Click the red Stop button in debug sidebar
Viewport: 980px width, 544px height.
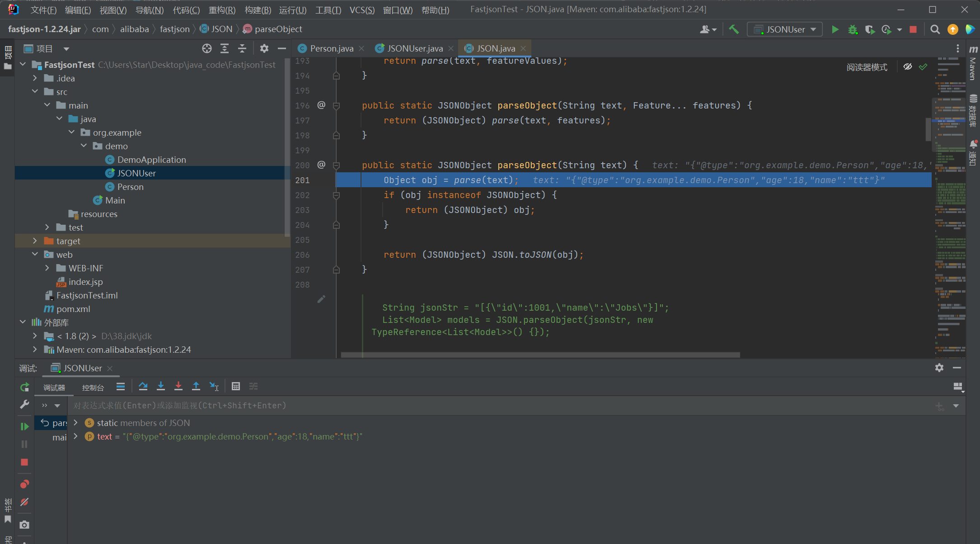pos(24,462)
